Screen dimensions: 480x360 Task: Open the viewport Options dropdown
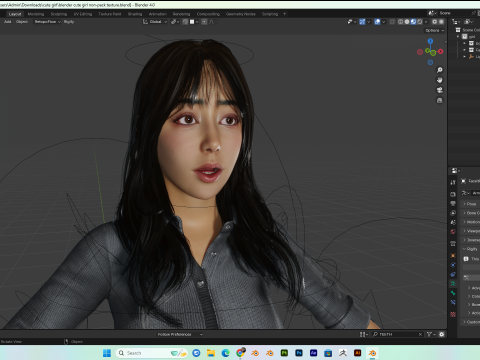pos(435,30)
